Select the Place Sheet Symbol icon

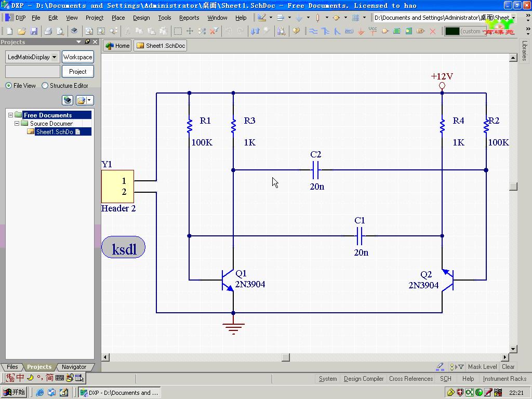coord(396,31)
